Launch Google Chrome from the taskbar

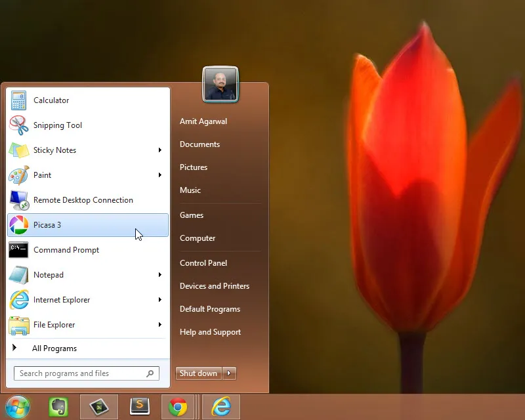[x=179, y=406]
